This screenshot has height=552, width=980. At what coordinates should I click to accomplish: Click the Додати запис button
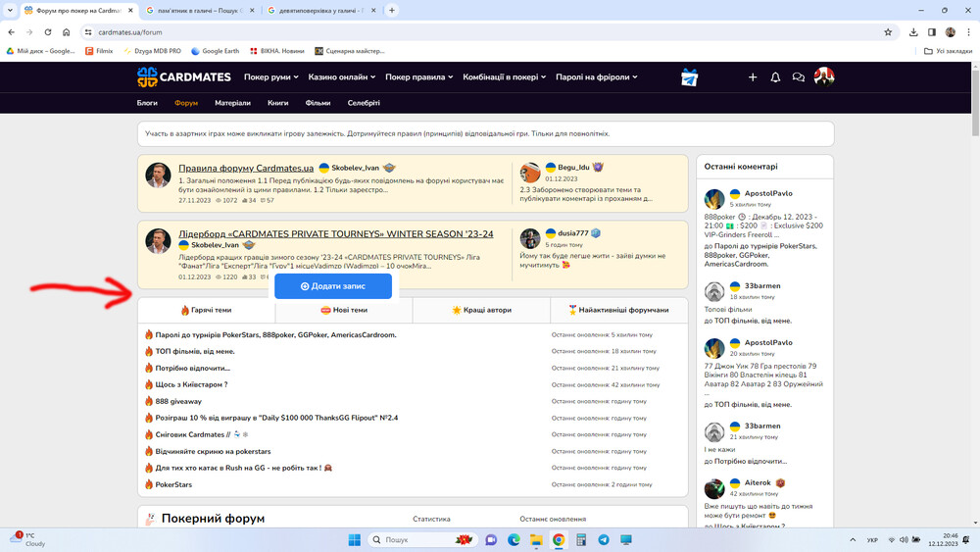(333, 285)
